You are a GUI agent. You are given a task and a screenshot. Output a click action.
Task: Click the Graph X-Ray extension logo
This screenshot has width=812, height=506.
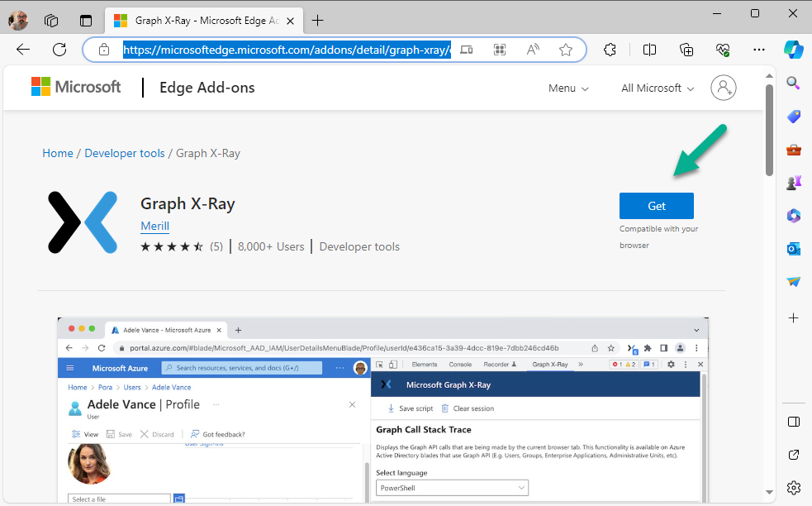click(x=83, y=222)
